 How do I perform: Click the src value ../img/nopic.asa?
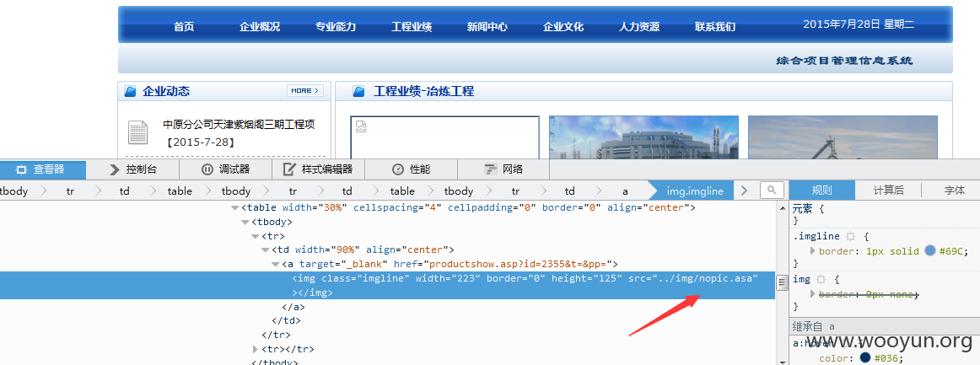pos(705,278)
